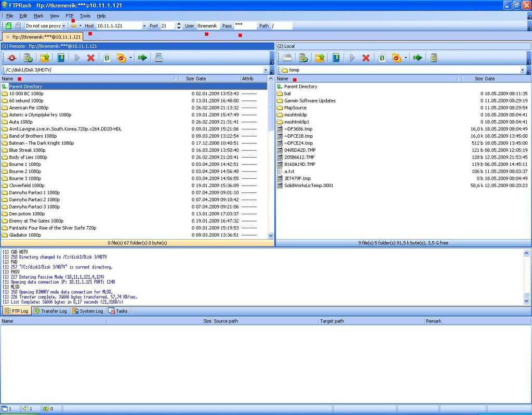Transfer with the green arrow in the Remote toolbar
Screen dimensions: 532x415
[142, 58]
